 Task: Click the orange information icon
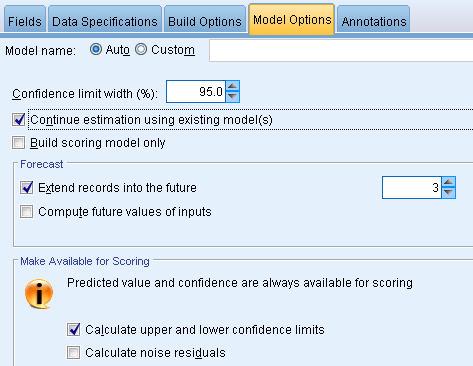[x=39, y=294]
